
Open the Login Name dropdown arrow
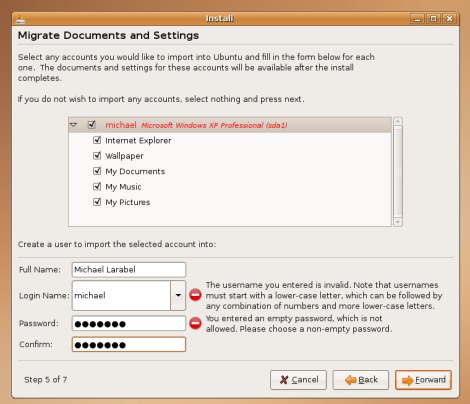[178, 295]
